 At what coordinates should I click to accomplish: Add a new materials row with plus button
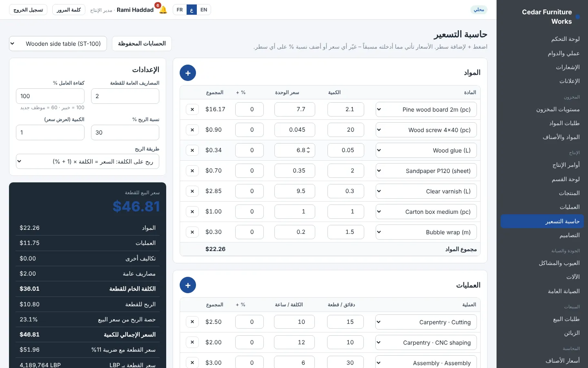[x=188, y=73]
